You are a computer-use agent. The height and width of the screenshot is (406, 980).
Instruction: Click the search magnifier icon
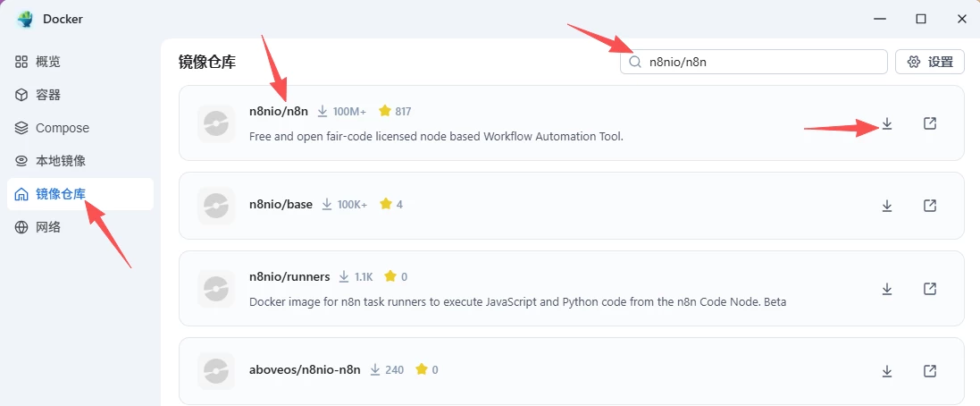click(x=635, y=62)
